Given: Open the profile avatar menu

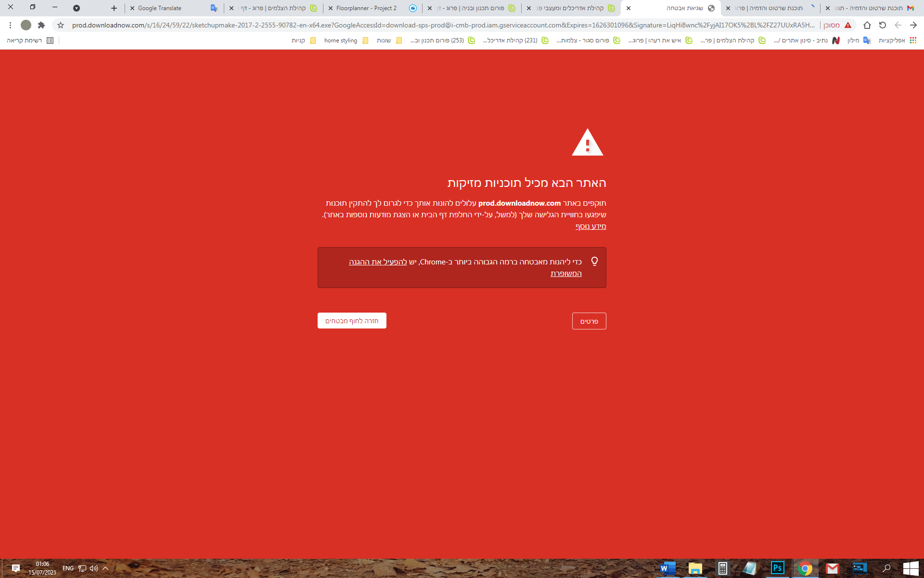Looking at the screenshot, I should click(26, 25).
